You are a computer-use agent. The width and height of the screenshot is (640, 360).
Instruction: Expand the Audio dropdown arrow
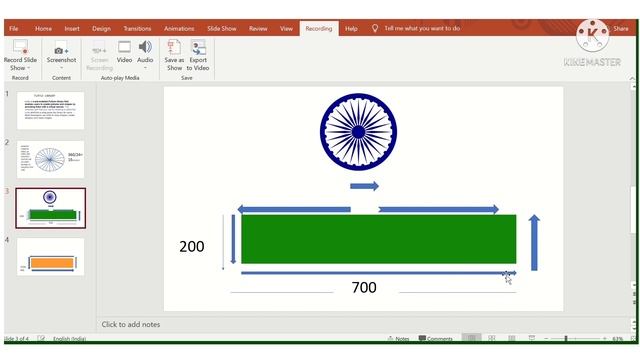point(145,68)
